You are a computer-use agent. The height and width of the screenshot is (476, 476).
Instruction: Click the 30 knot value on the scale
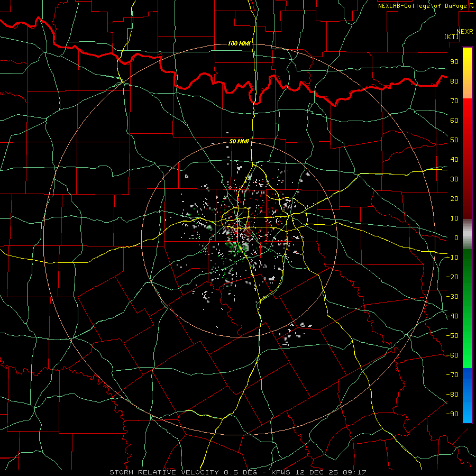click(x=454, y=179)
